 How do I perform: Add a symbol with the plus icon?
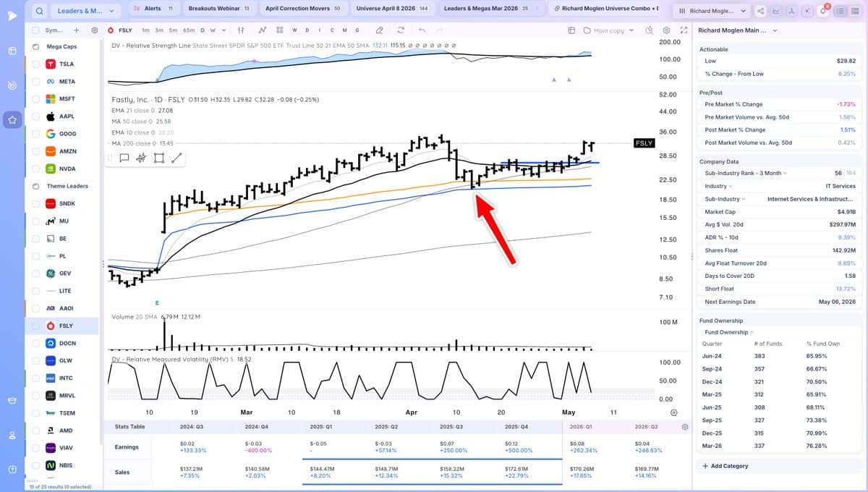77,30
